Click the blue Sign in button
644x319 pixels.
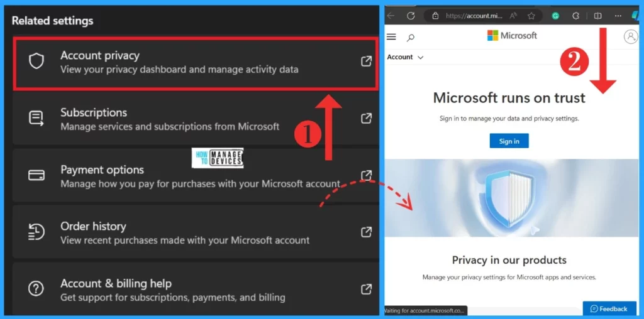pyautogui.click(x=509, y=141)
